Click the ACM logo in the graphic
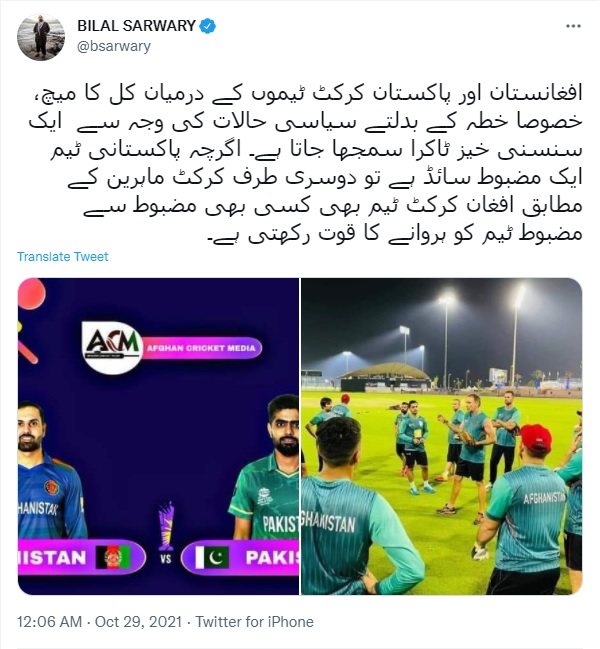The width and height of the screenshot is (600, 649). tap(112, 347)
